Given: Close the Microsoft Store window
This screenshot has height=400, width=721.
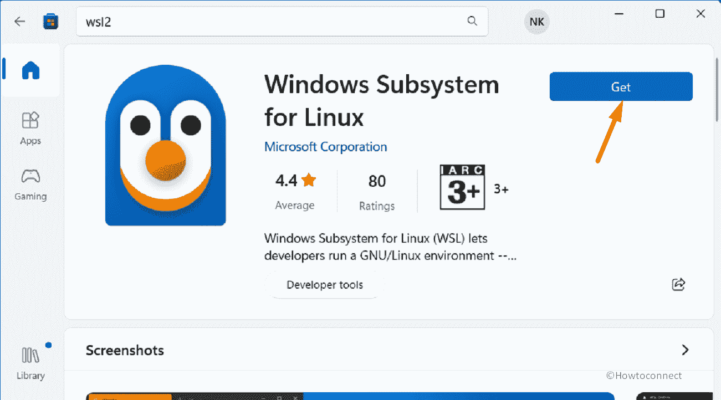Looking at the screenshot, I should (700, 14).
